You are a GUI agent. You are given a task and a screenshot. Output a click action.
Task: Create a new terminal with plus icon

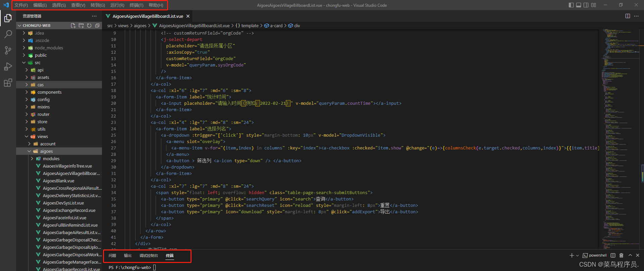(x=572, y=256)
